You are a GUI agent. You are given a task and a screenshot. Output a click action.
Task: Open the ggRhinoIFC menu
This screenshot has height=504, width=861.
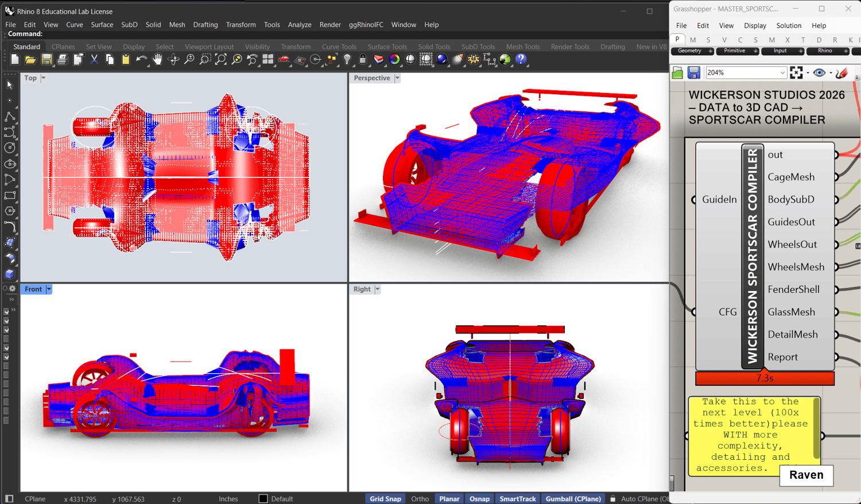click(366, 25)
